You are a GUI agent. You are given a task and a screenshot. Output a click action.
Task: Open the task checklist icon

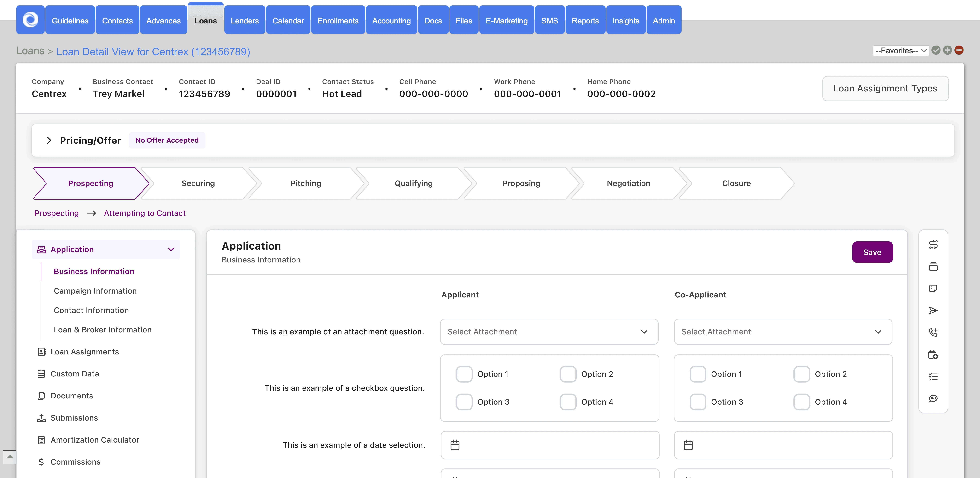[x=933, y=376]
